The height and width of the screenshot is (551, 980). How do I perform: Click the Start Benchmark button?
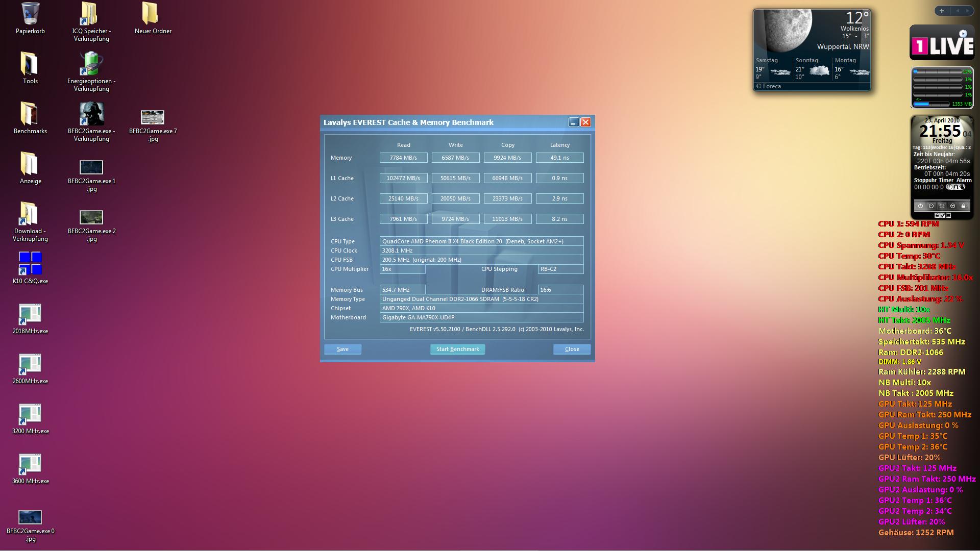[457, 349]
